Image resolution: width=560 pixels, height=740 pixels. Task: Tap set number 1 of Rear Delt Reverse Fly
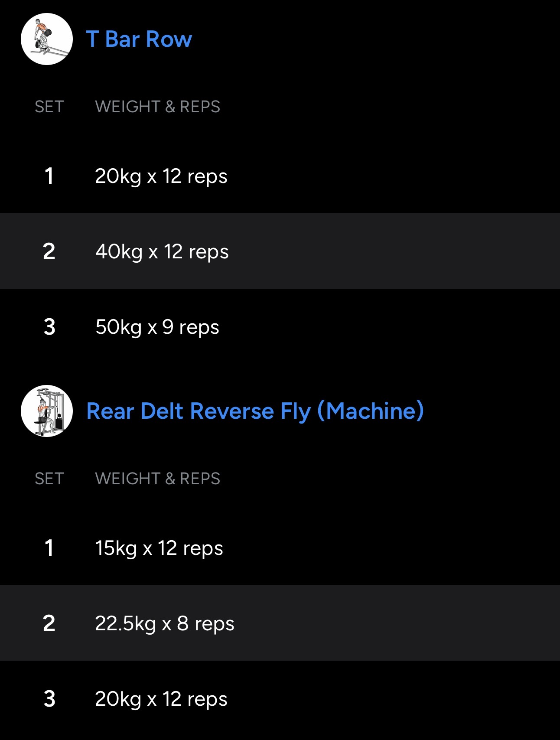click(49, 548)
